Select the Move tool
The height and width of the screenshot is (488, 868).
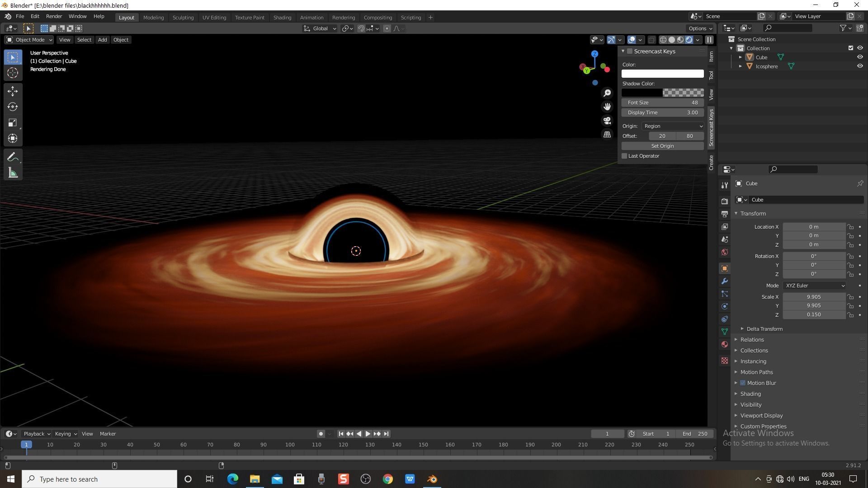click(13, 91)
